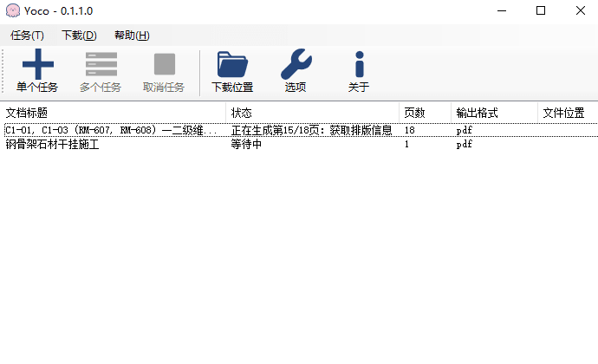The image size is (598, 364).
Task: Click the 取消任务 stop icon
Action: tap(164, 65)
